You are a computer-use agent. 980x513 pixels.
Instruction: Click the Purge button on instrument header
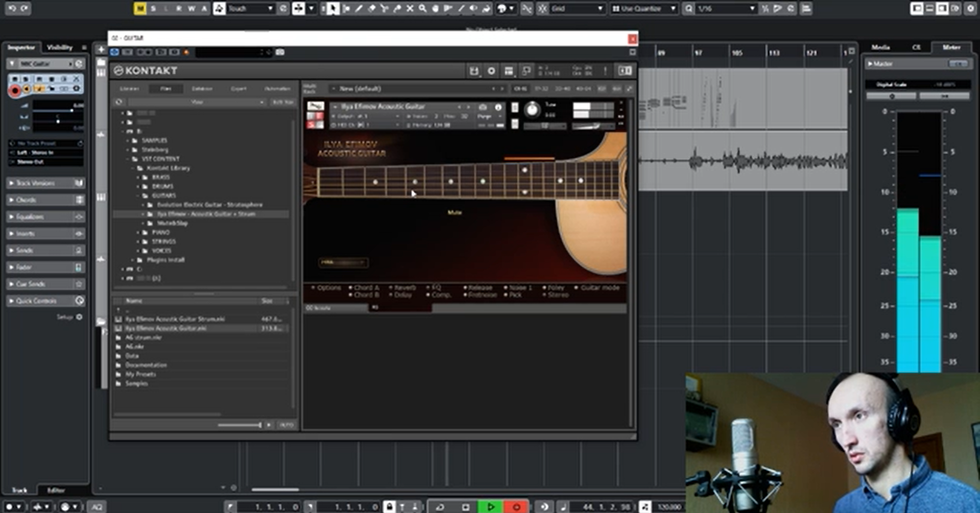[484, 116]
